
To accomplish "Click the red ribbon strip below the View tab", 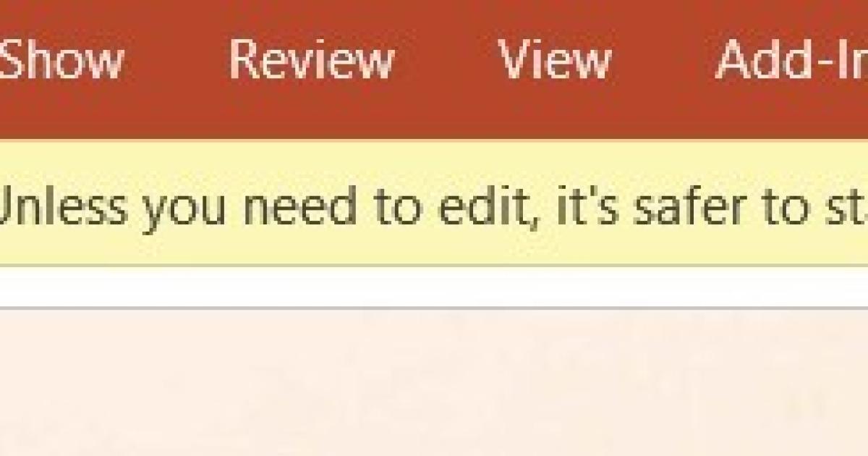I will [554, 112].
